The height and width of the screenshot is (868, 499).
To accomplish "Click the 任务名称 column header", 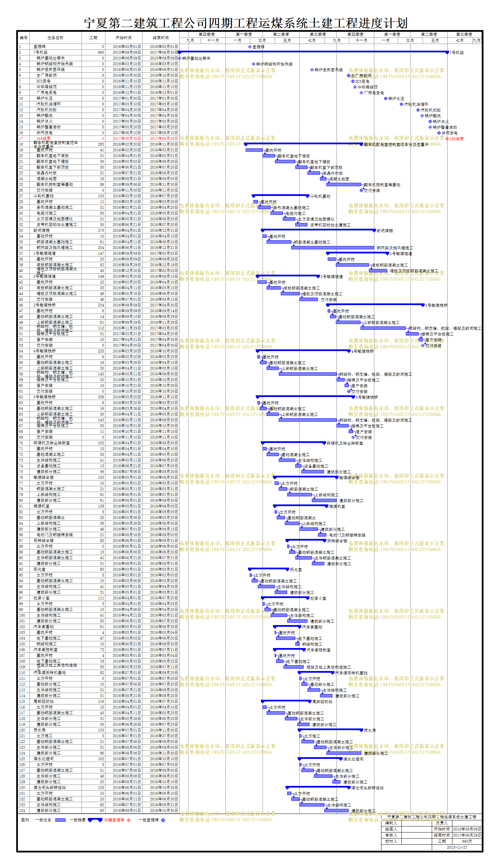I will tap(55, 38).
